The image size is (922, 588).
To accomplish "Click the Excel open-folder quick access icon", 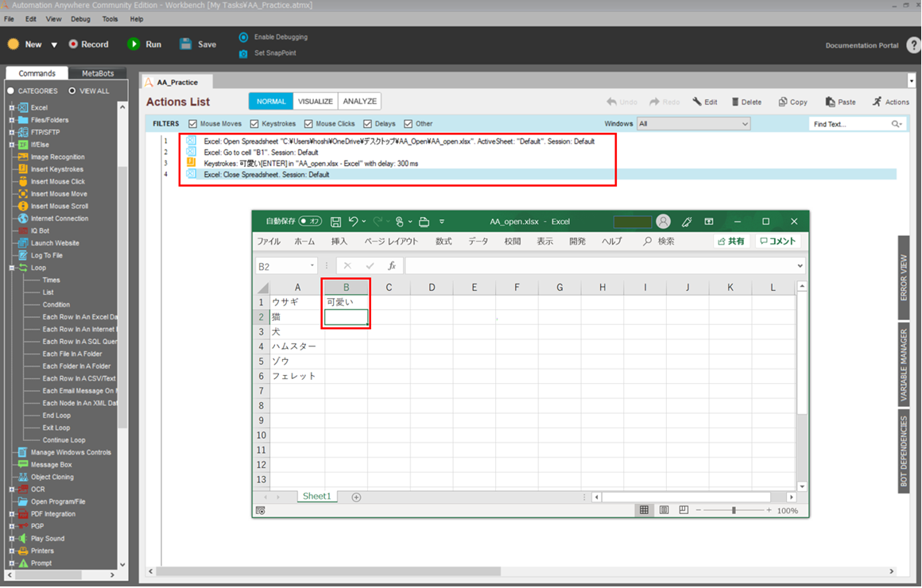I will (424, 222).
